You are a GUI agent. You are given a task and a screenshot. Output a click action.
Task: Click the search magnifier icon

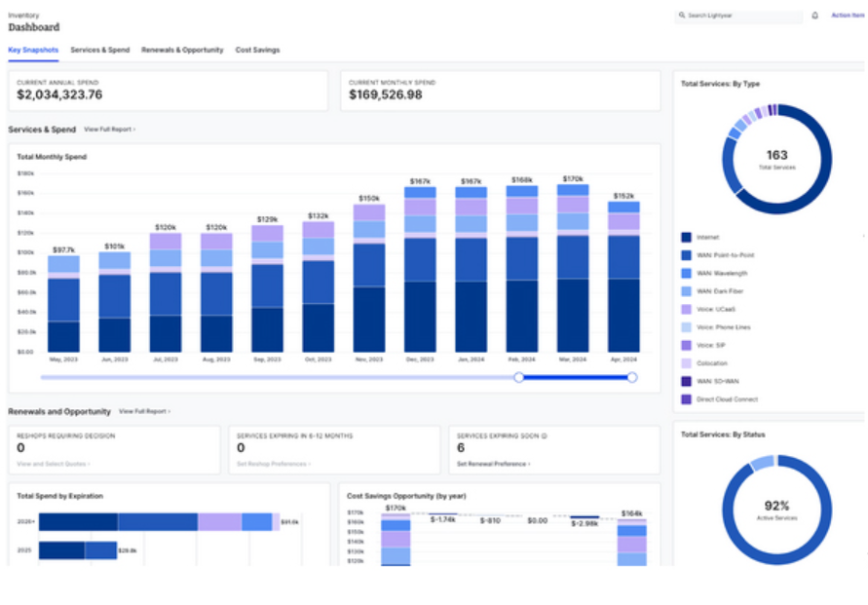(682, 16)
